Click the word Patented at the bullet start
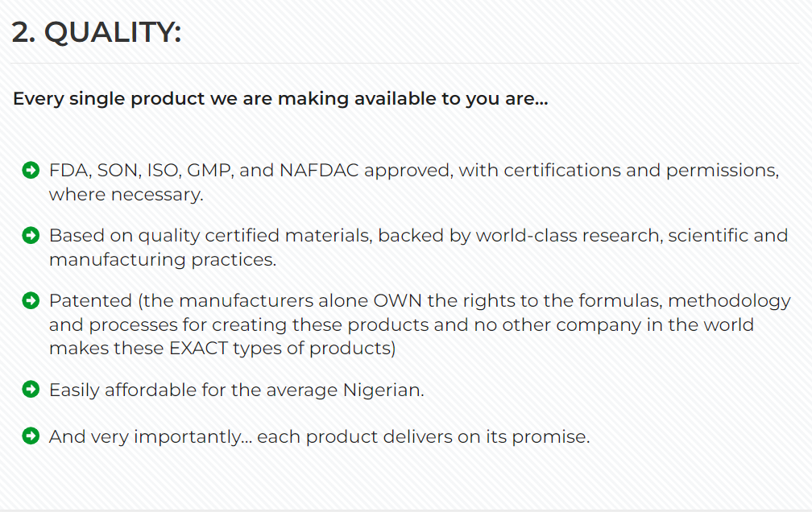The width and height of the screenshot is (812, 512). [90, 301]
